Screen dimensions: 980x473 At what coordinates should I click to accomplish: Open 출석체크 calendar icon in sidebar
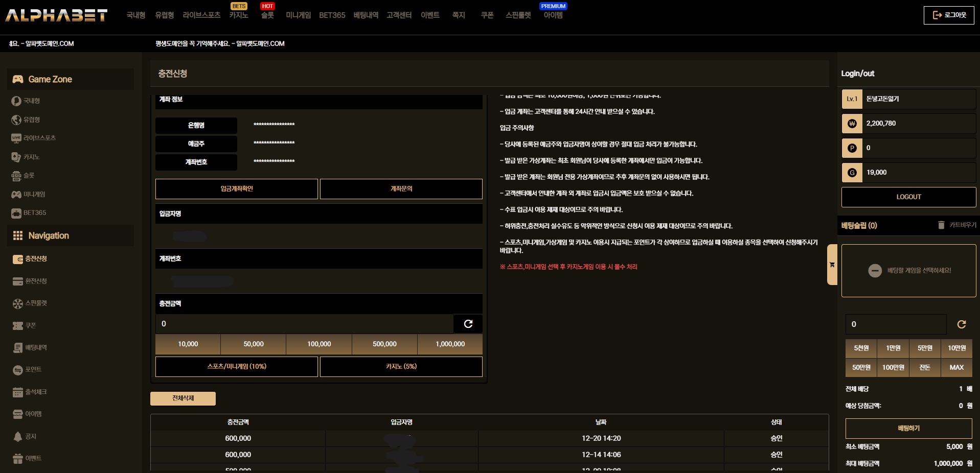pyautogui.click(x=17, y=392)
